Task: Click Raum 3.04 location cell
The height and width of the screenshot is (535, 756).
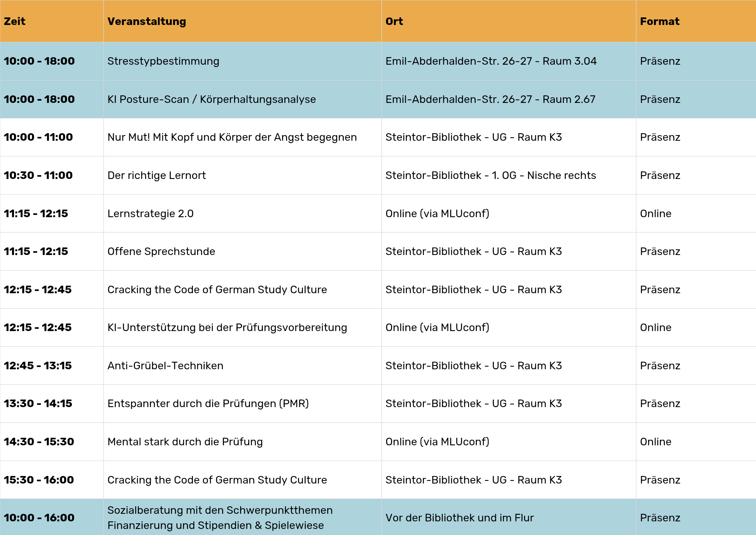Action: tap(509, 61)
